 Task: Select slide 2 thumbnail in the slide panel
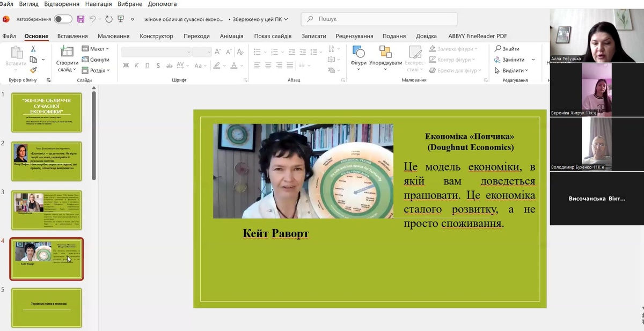[47, 161]
